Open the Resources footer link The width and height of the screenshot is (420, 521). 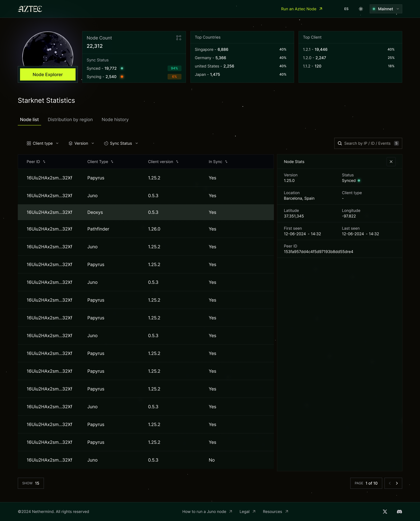click(x=275, y=512)
